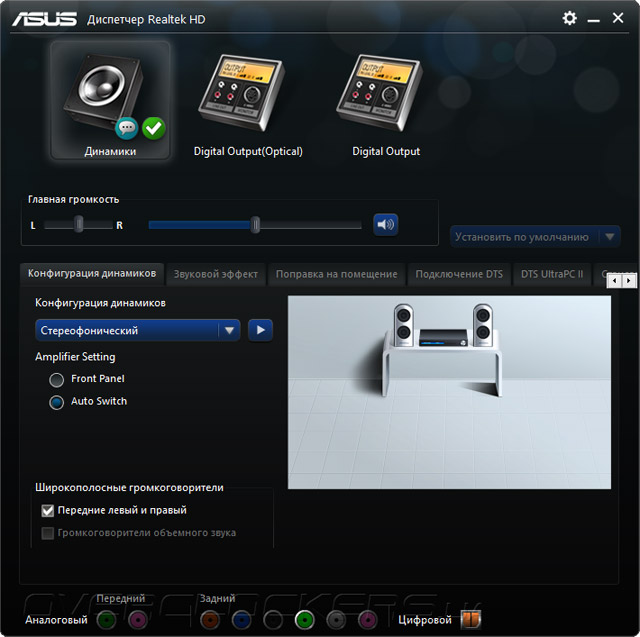Adjust the L-R balance slider
640x637 pixels.
pos(79,224)
